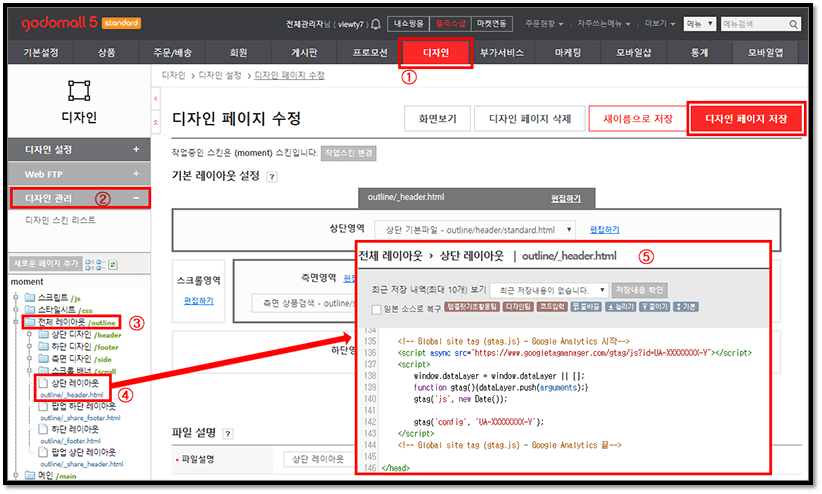Screen dimensions: 822x494
Task: Expand the 스타일시트 /css tree node
Action: 16,310
